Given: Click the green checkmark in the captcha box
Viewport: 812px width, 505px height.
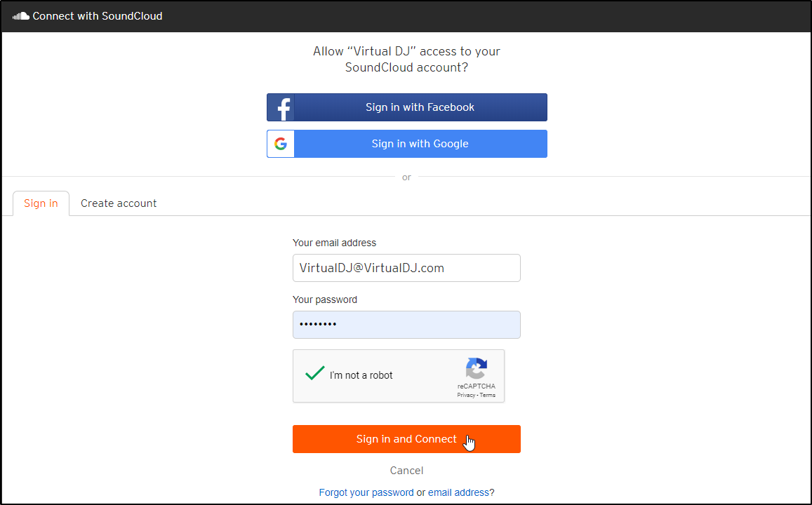Looking at the screenshot, I should [x=314, y=372].
